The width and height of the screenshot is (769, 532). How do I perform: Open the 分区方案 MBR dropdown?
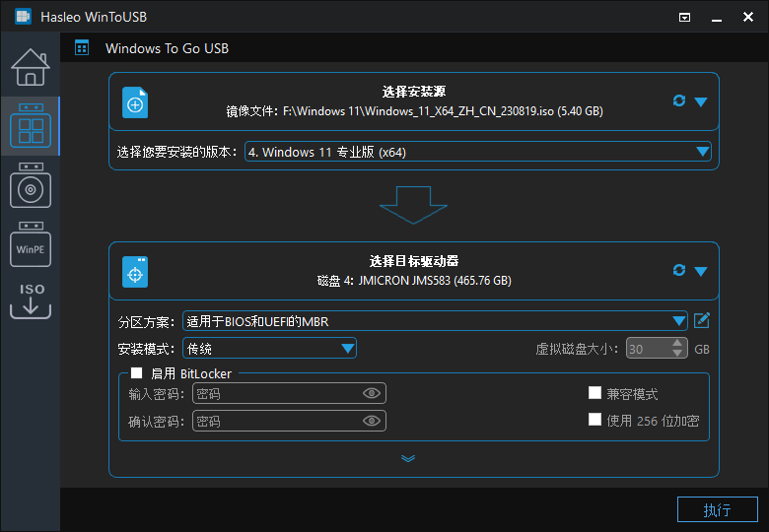click(435, 321)
